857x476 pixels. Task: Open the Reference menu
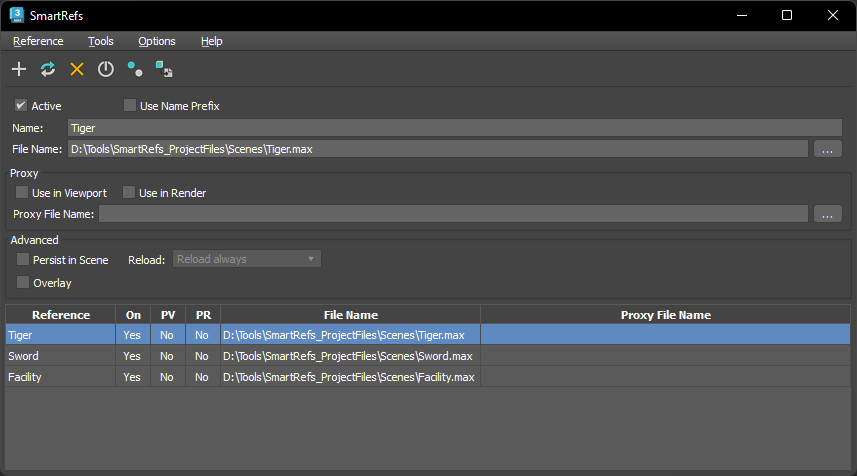tap(38, 42)
